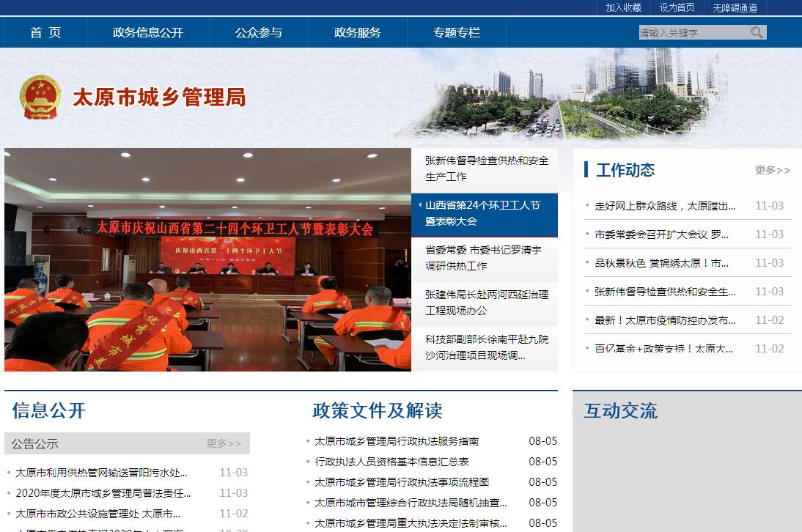Open 无障碍通道 accessibility link

(x=735, y=7)
